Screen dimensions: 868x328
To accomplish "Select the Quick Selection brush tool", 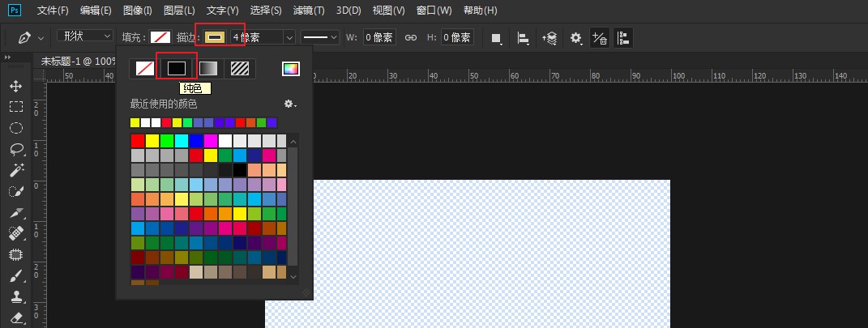I will [x=16, y=192].
